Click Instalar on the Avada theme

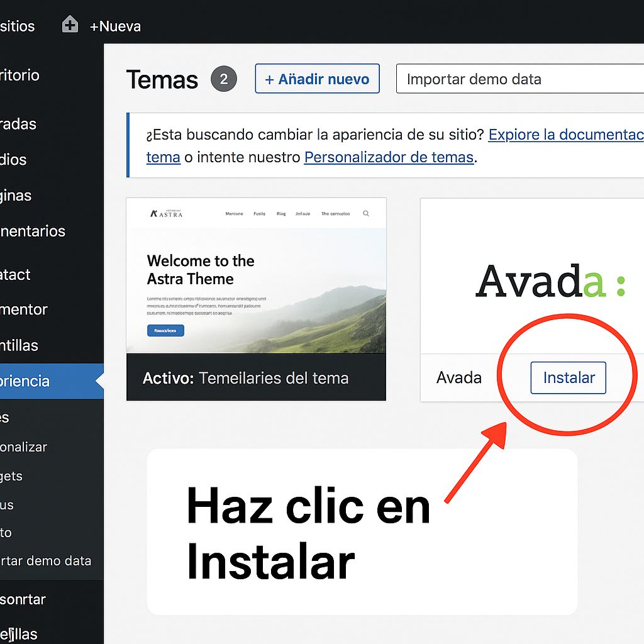pyautogui.click(x=568, y=377)
